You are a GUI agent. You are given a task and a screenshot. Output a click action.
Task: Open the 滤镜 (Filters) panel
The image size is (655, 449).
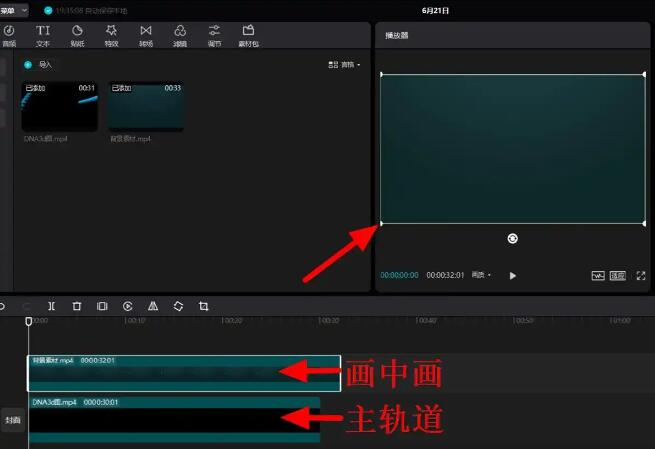point(180,36)
